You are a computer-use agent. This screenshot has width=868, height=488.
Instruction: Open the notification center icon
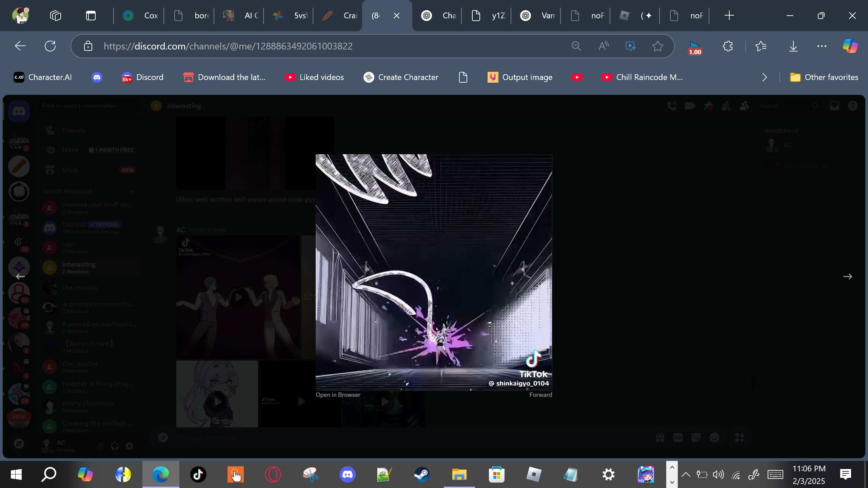(x=846, y=474)
